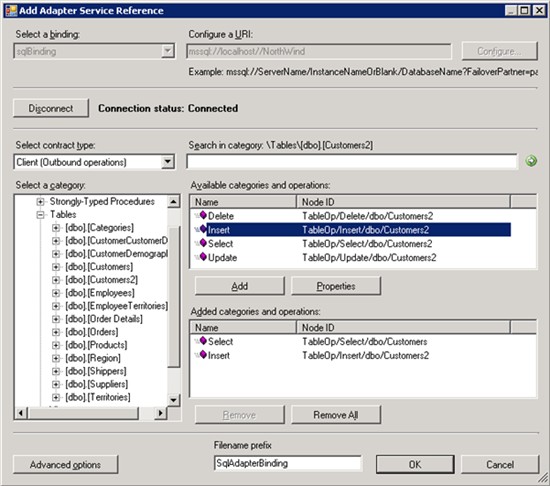Click Node ID TableOp/Select/dbo/Customers in Added list
550x486 pixels.
(x=365, y=342)
